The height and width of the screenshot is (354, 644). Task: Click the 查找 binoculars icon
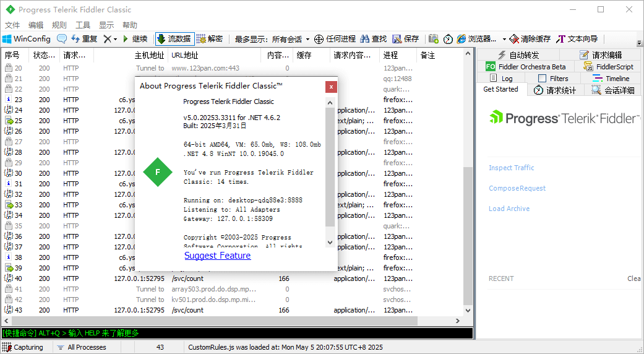click(x=365, y=39)
